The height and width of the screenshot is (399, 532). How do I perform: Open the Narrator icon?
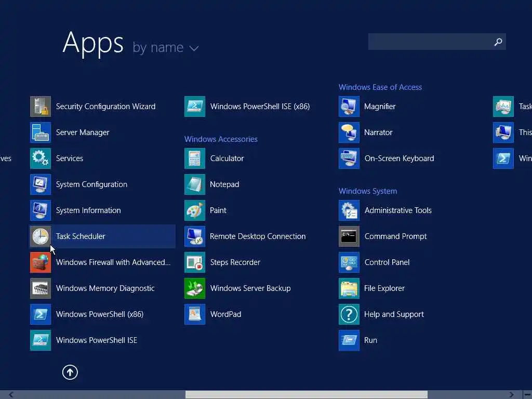349,132
